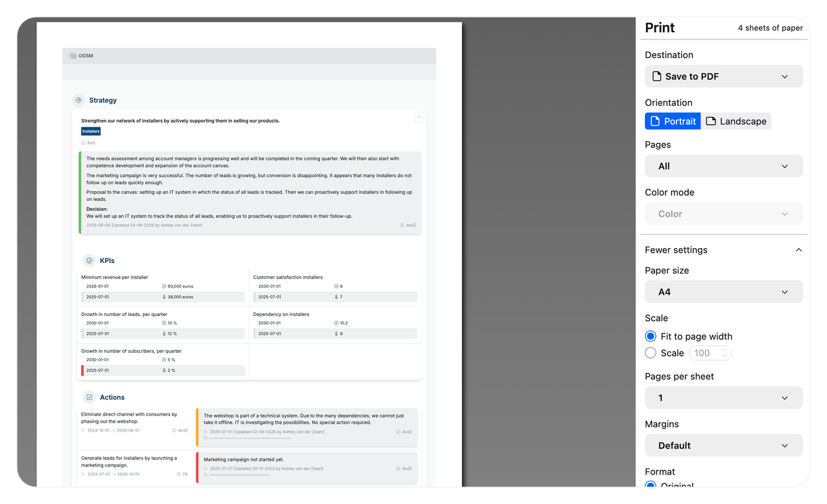Viewport: 827px width, 504px height.
Task: Click the Scale value stepper arrows
Action: pos(725,353)
